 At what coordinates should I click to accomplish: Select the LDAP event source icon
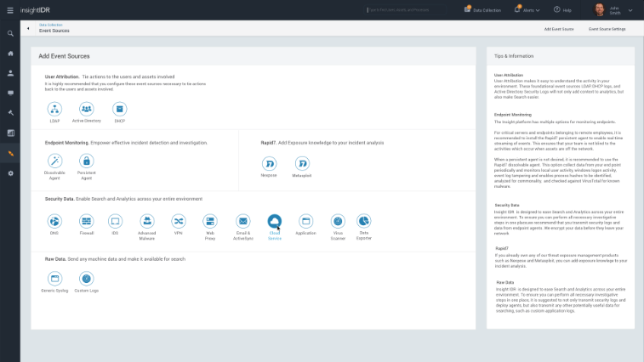[x=54, y=108]
